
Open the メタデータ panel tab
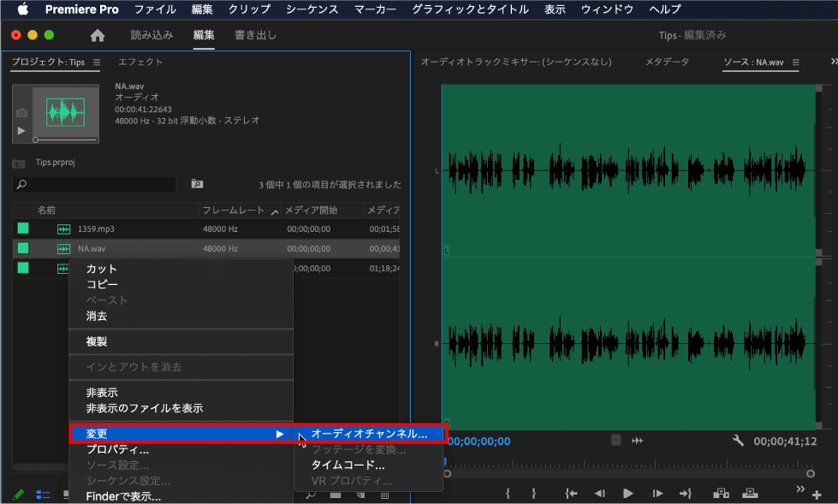coord(667,62)
